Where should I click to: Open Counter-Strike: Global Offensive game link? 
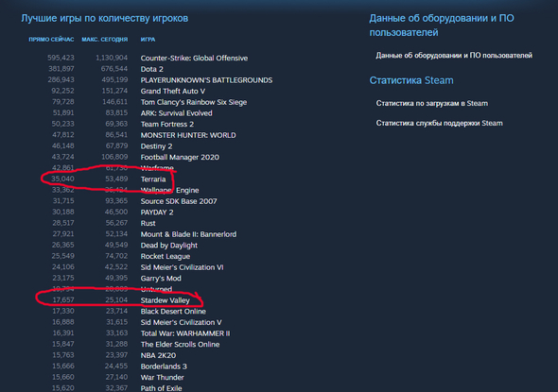point(194,58)
